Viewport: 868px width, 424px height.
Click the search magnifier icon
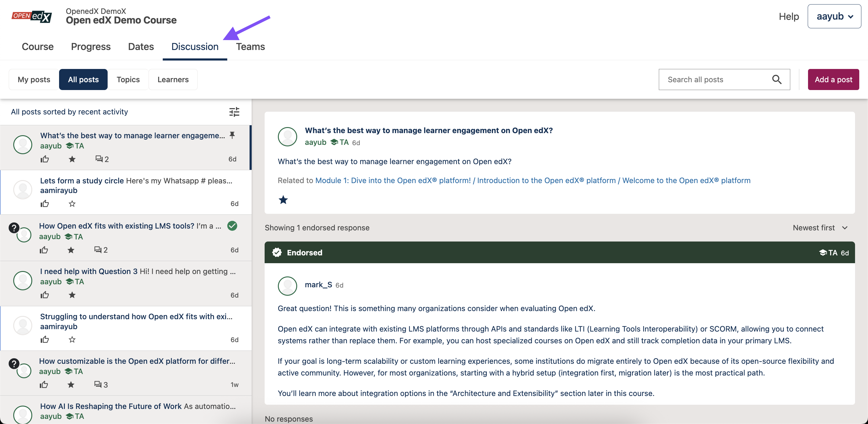776,79
